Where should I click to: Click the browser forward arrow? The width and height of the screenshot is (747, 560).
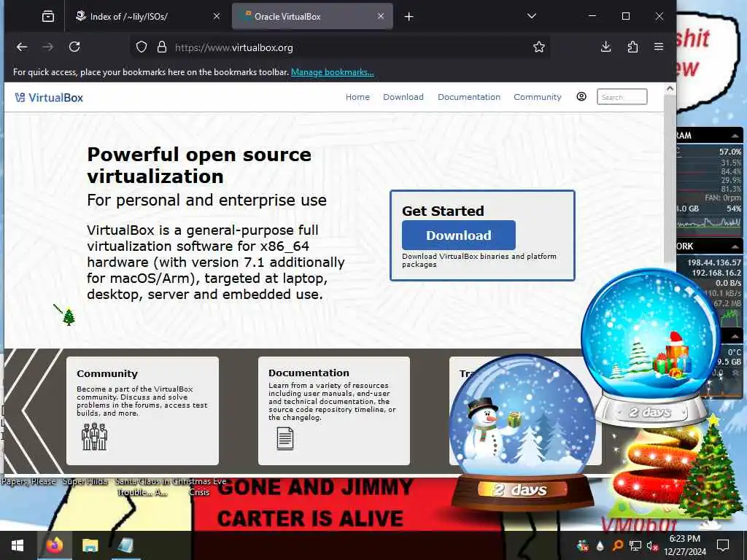pos(48,47)
